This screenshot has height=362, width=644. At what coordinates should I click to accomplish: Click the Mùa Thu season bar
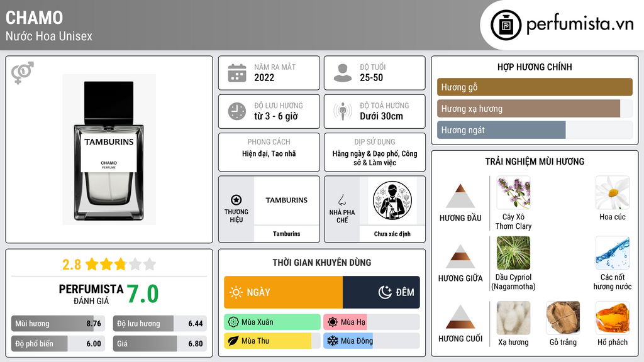(272, 341)
